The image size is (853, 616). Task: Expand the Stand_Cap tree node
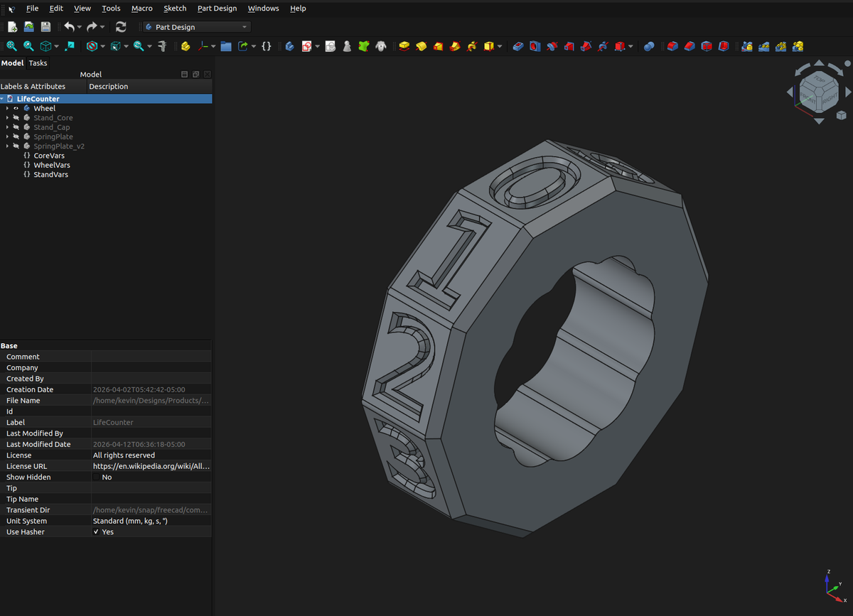[7, 127]
